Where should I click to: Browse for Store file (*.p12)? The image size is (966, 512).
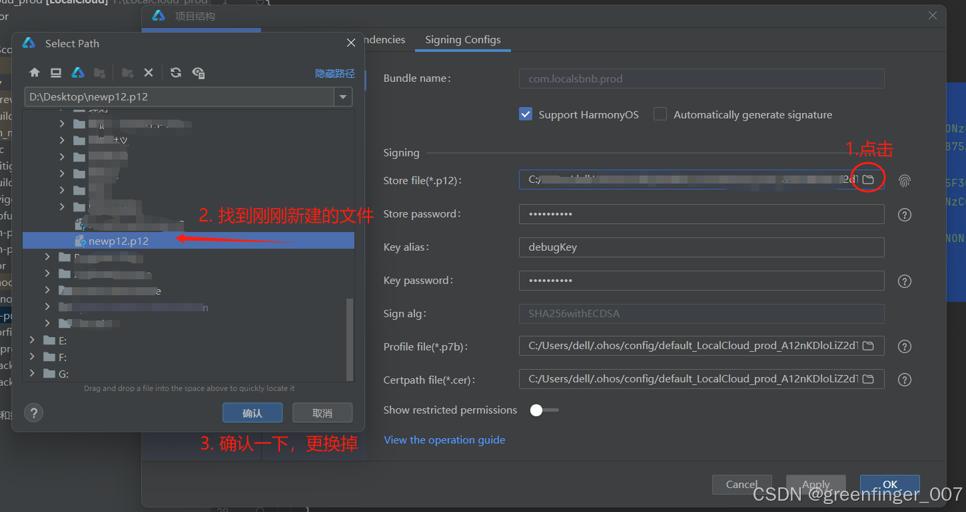click(x=868, y=179)
